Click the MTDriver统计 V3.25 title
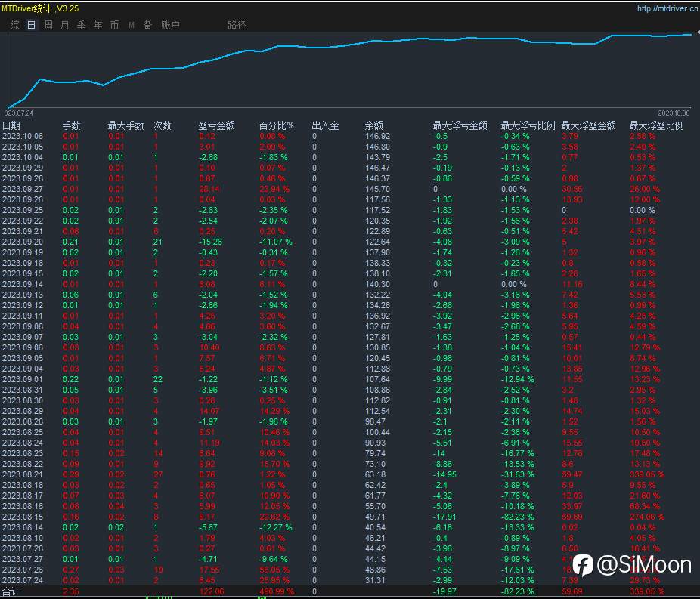Viewport: 700px width, 599px height. (40, 8)
